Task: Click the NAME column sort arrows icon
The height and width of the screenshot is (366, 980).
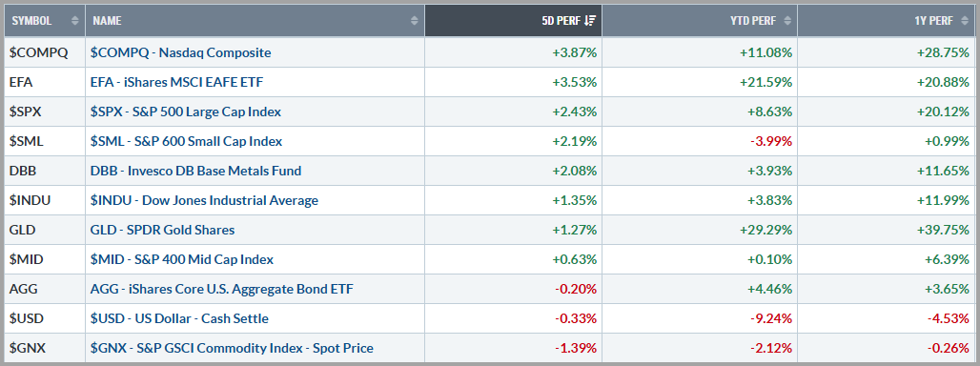Action: click(x=414, y=21)
